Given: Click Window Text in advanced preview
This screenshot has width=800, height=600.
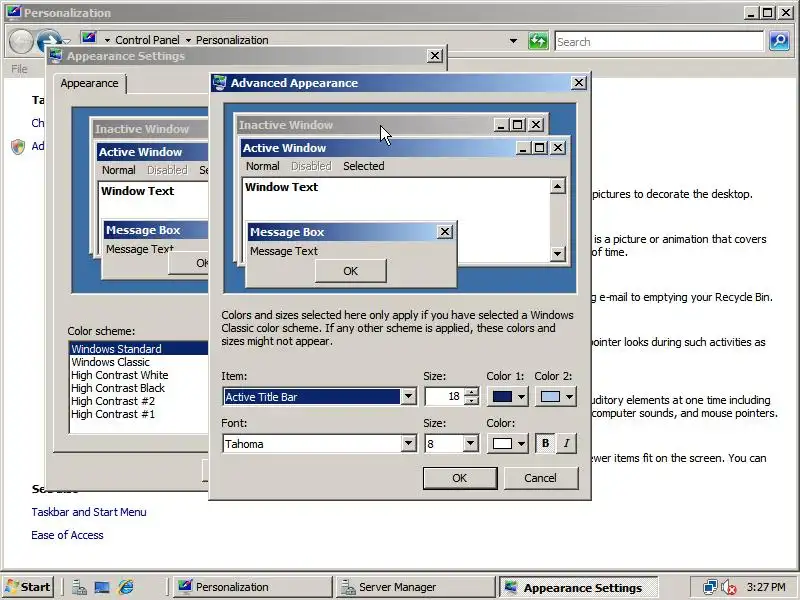Looking at the screenshot, I should click(x=282, y=187).
